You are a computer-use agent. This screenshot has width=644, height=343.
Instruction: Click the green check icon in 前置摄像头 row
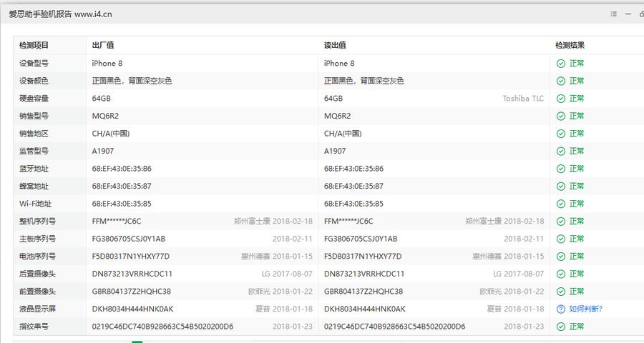[560, 292]
